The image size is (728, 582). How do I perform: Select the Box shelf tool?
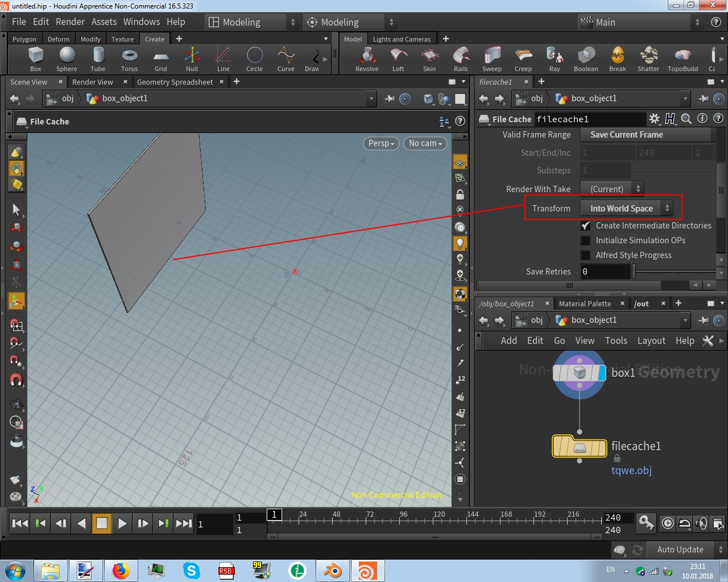click(35, 60)
